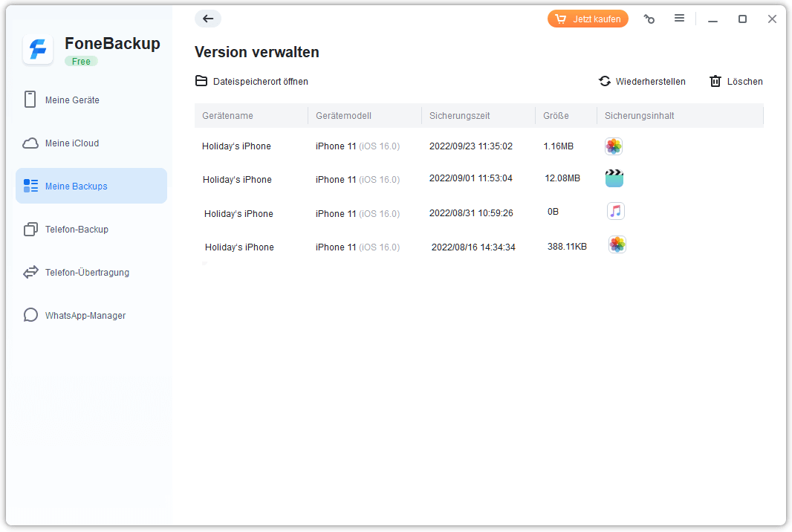Click the chat bubble WhatsApp icon
792x532 pixels.
tap(30, 315)
